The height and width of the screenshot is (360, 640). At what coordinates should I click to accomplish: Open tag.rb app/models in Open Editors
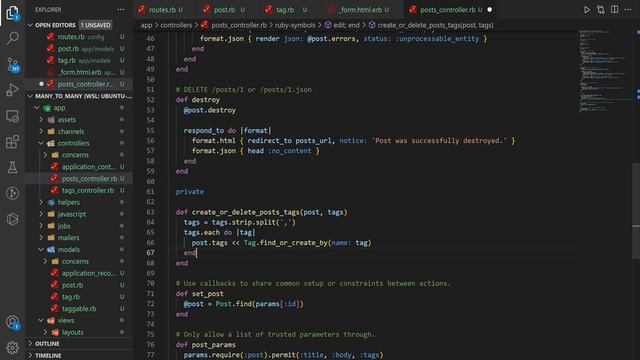pyautogui.click(x=79, y=60)
